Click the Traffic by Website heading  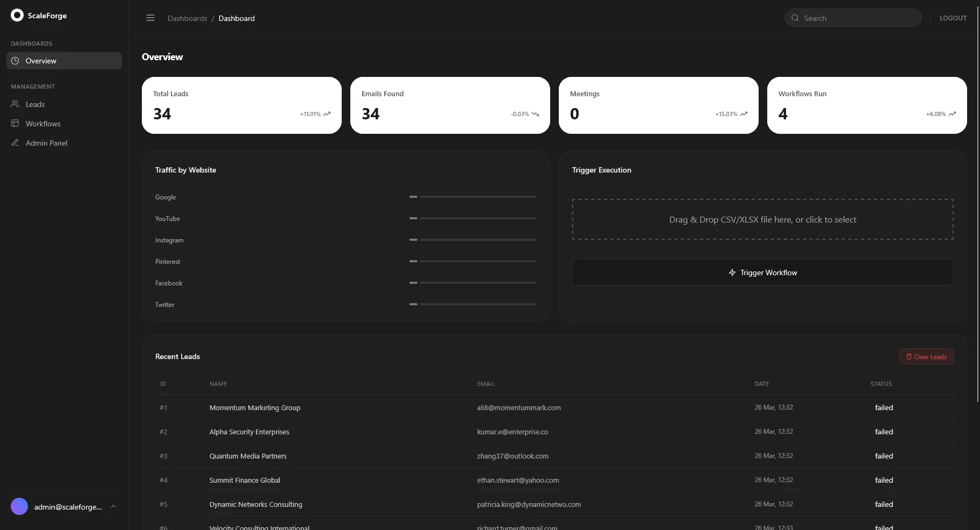185,170
